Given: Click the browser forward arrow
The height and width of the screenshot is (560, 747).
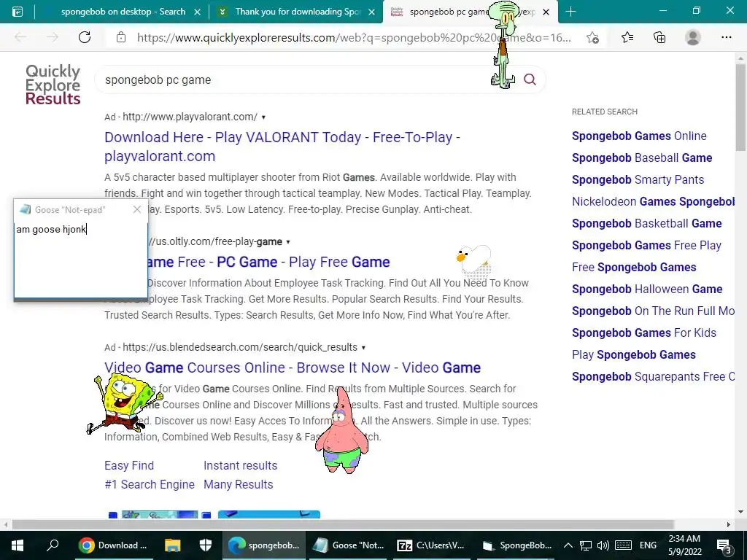Looking at the screenshot, I should point(53,37).
